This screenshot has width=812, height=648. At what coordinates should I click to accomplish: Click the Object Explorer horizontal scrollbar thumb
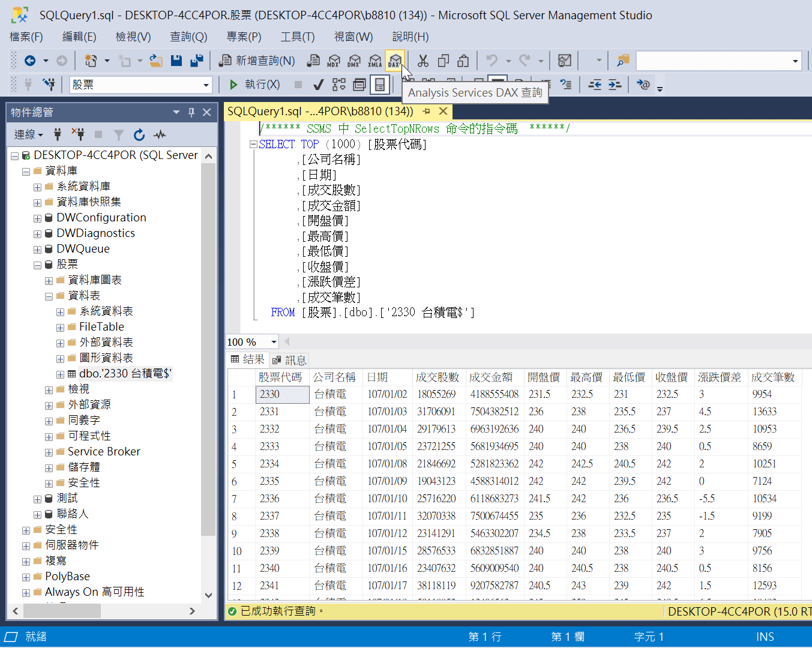62,611
